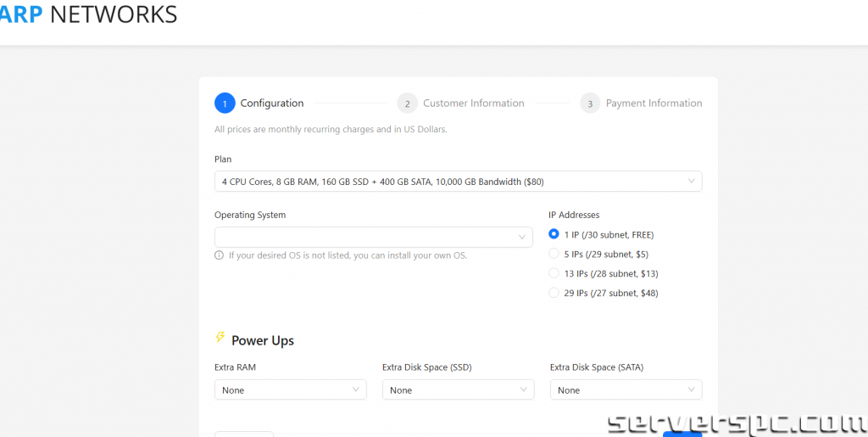Choose 5 IPs (/29 subnet, $5)

click(x=554, y=254)
